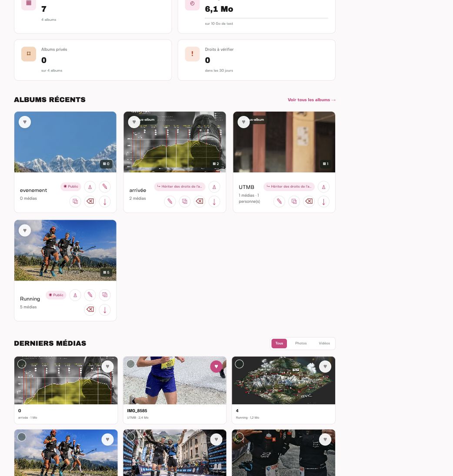Viewport: 453px width, 476px height.
Task: Duplicate the evenement album with the copy icon
Action: 75,201
